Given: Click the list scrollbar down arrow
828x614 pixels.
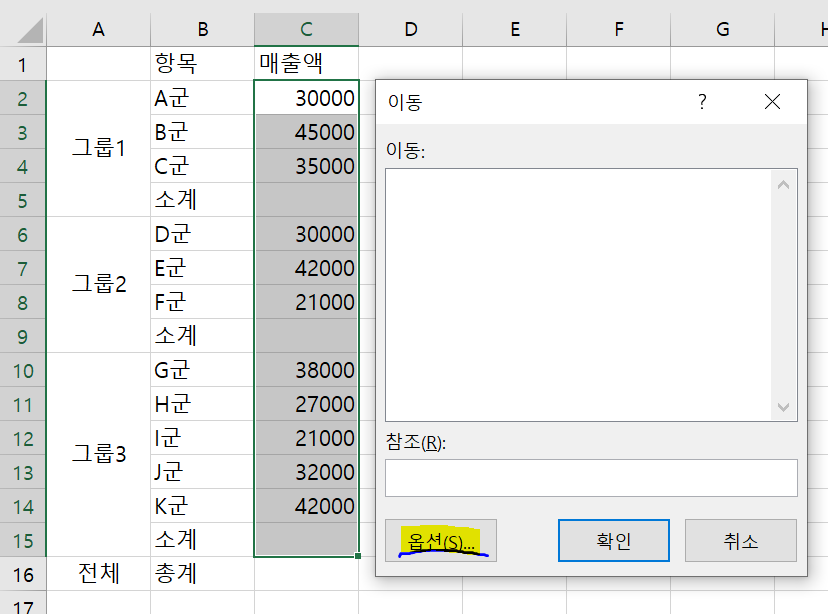Looking at the screenshot, I should tap(784, 407).
